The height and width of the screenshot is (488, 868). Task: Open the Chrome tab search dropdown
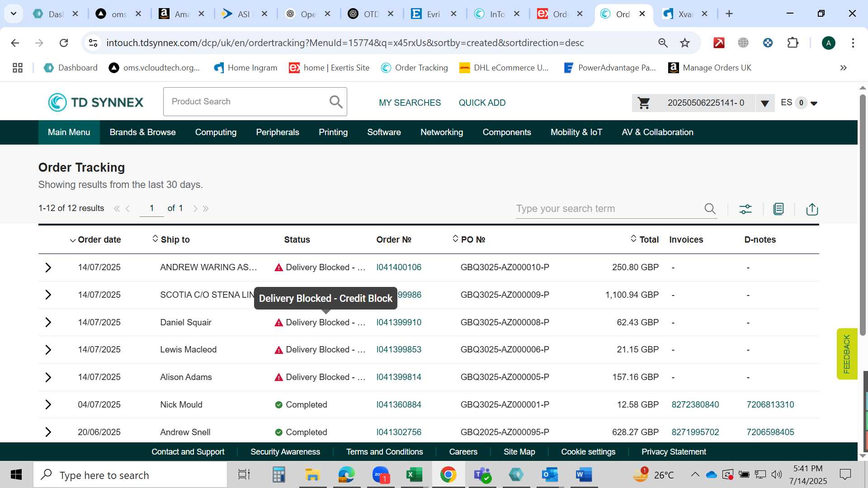point(14,14)
